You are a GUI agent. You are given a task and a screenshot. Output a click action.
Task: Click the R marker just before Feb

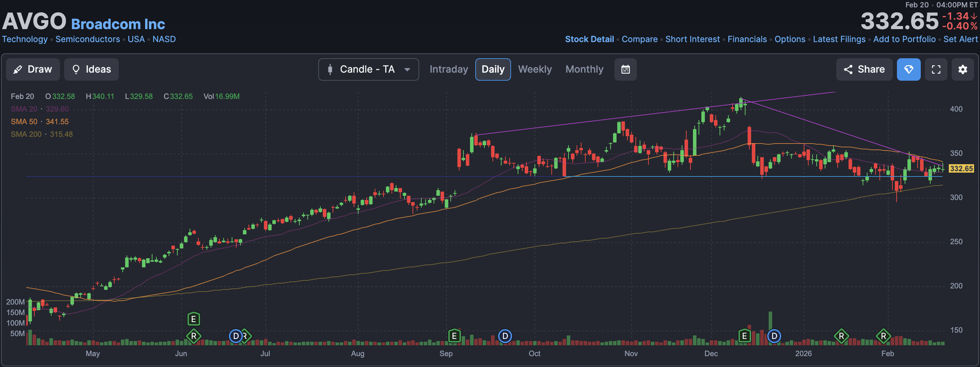click(883, 336)
